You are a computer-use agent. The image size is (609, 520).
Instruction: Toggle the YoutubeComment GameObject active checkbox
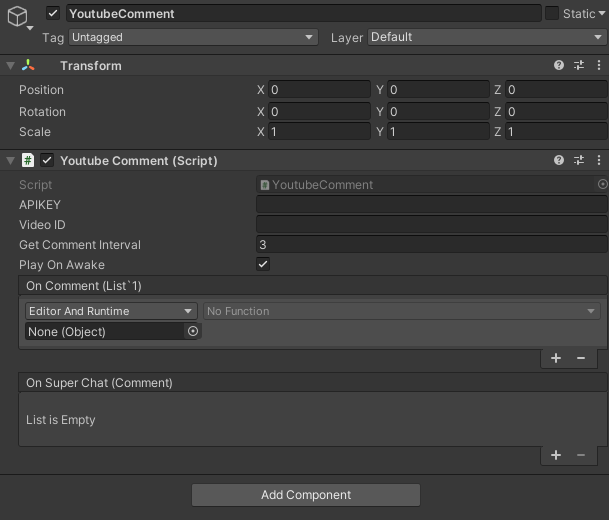[x=53, y=14]
